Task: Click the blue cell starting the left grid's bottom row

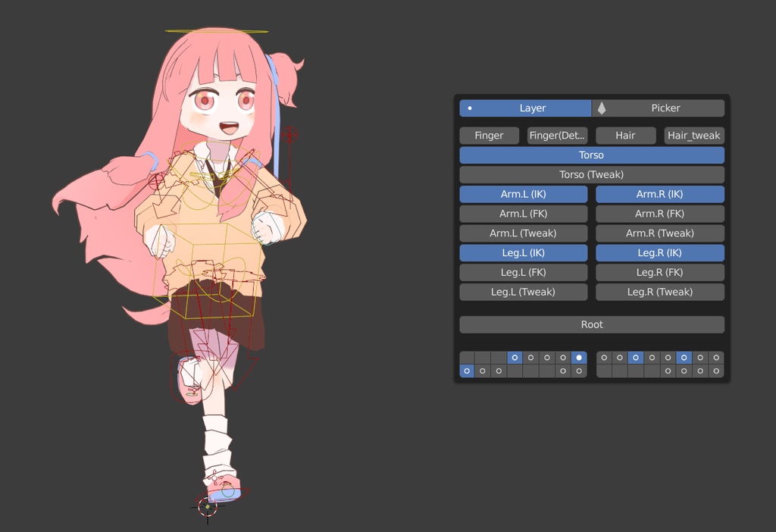Action: (468, 371)
